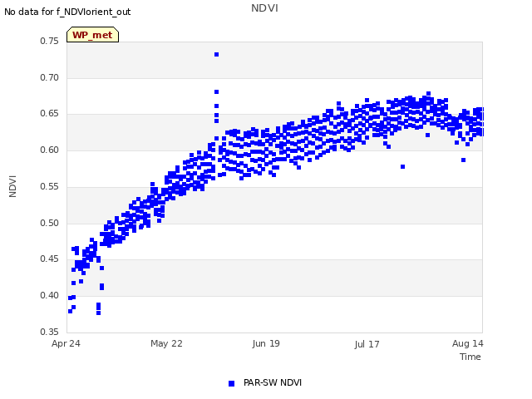Click the 0.55 y-axis tick label
Viewport: 532px width, 399px height.
tap(50, 186)
